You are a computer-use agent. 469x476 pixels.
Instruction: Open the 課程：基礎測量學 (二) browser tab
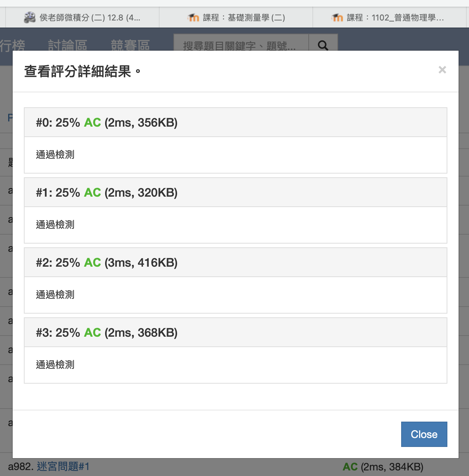click(x=244, y=18)
